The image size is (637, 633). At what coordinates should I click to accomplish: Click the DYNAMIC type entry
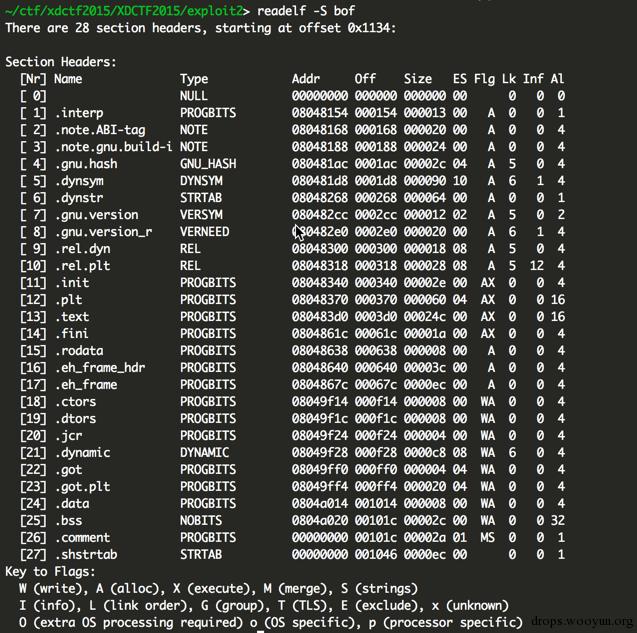pyautogui.click(x=204, y=453)
